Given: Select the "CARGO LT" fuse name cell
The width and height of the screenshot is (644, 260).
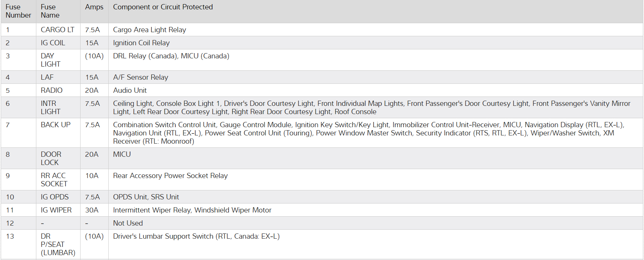Looking at the screenshot, I should coord(57,30).
